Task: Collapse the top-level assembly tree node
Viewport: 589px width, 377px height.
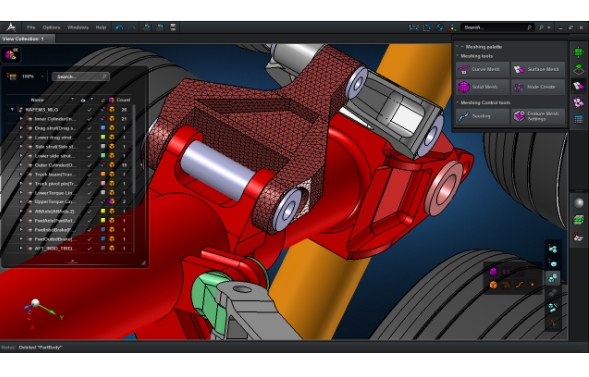Action: coord(12,110)
